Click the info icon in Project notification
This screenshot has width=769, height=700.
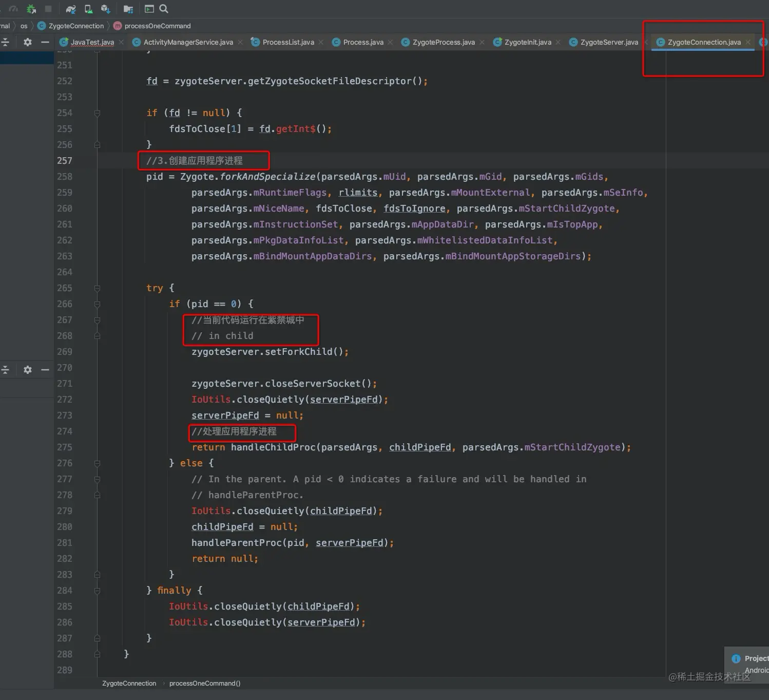pos(736,659)
